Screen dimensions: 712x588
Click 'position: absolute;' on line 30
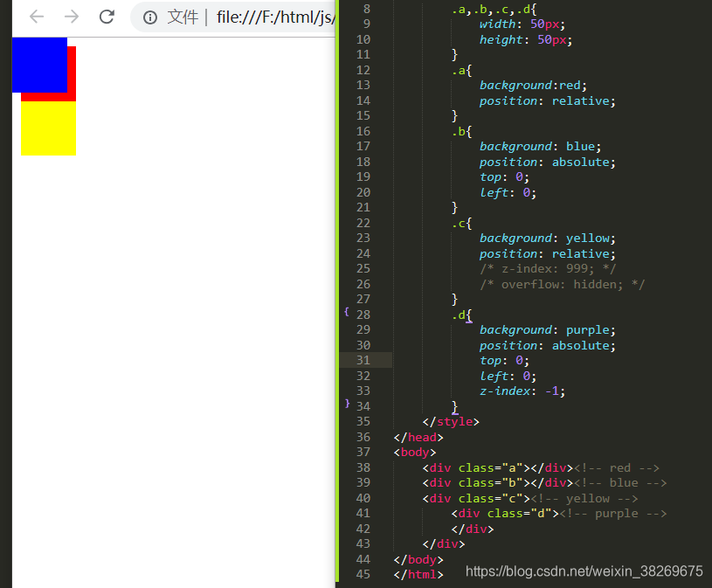click(x=548, y=345)
